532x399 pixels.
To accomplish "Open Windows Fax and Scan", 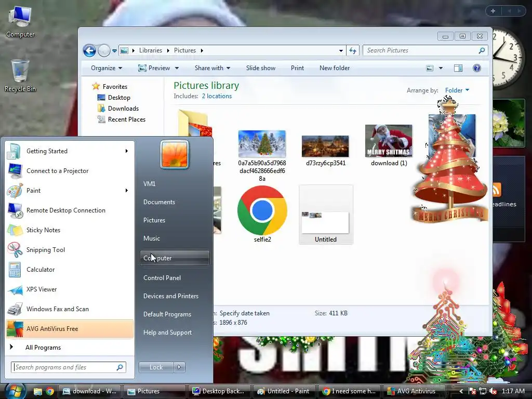I will point(69,309).
